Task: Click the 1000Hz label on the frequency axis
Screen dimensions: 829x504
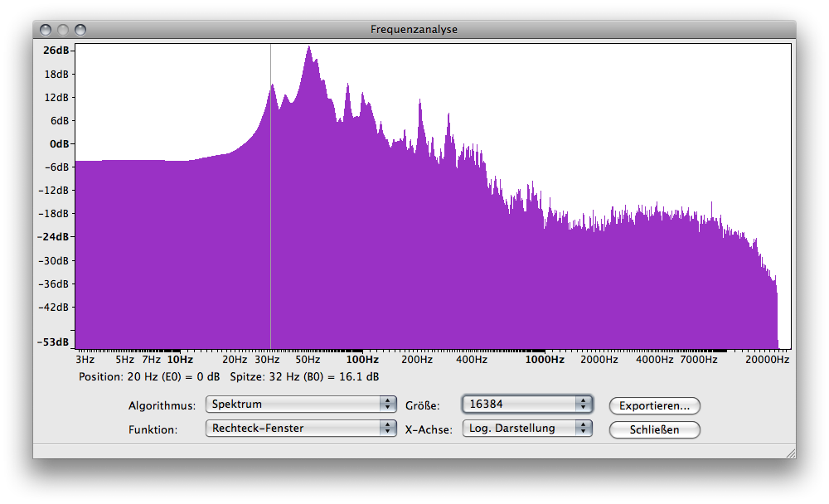Action: (x=545, y=360)
